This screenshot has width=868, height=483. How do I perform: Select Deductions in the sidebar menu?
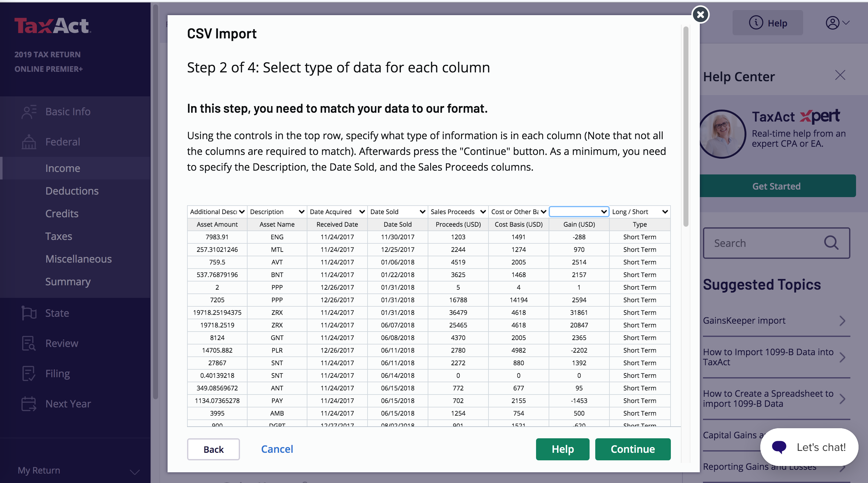72,191
